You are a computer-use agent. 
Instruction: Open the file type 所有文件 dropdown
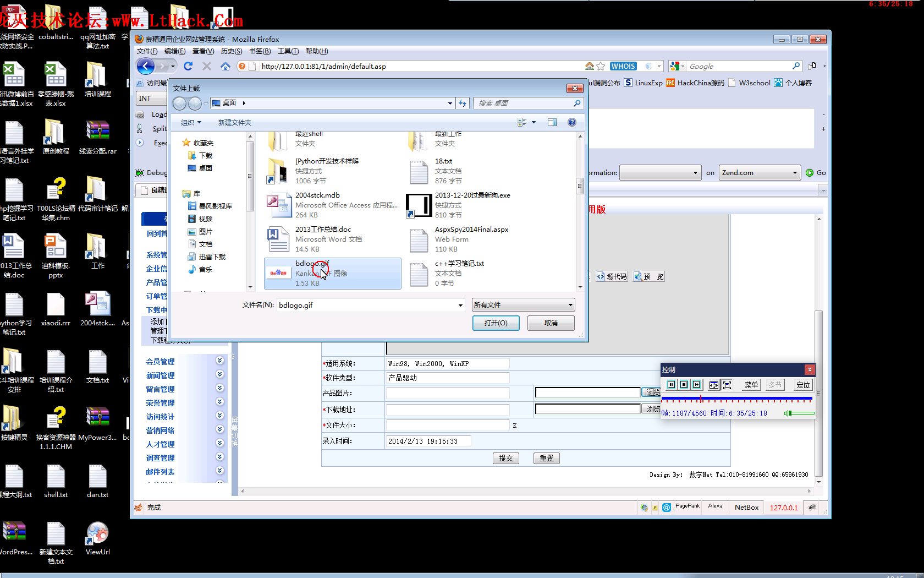tap(523, 305)
